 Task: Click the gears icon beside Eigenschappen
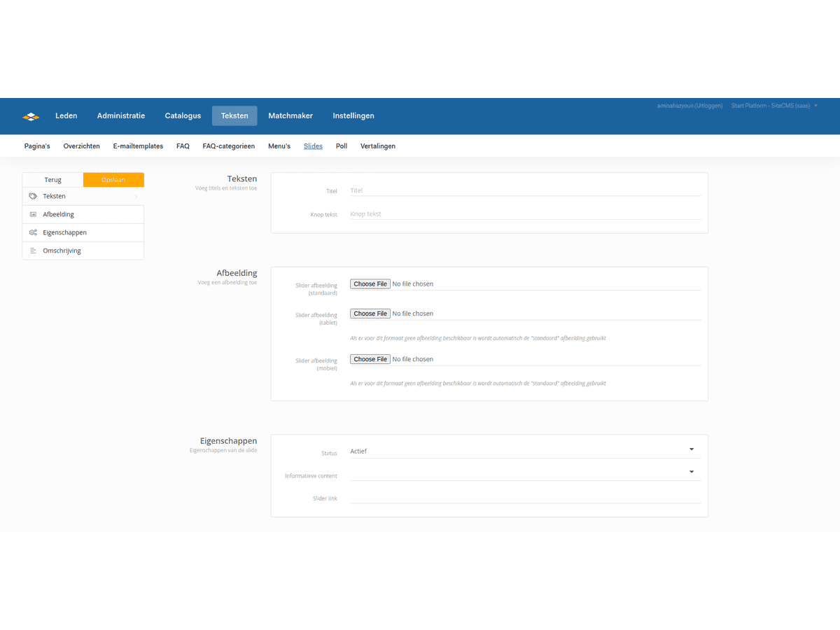(x=33, y=232)
